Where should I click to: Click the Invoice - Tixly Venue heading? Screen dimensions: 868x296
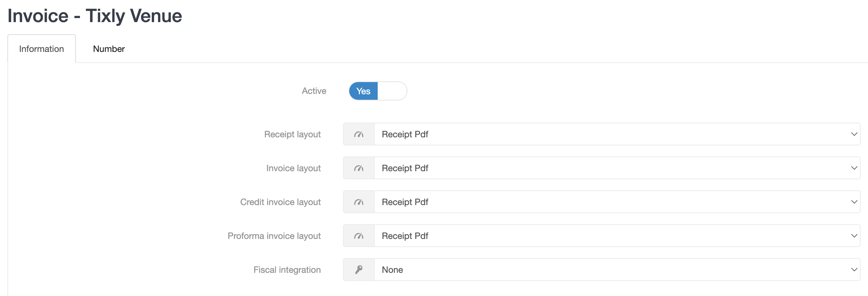point(95,16)
